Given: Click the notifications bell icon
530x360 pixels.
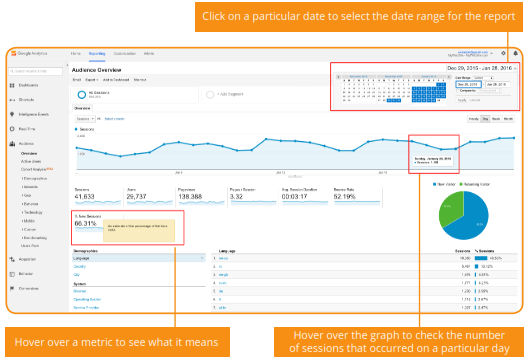Looking at the screenshot, I should point(515,53).
